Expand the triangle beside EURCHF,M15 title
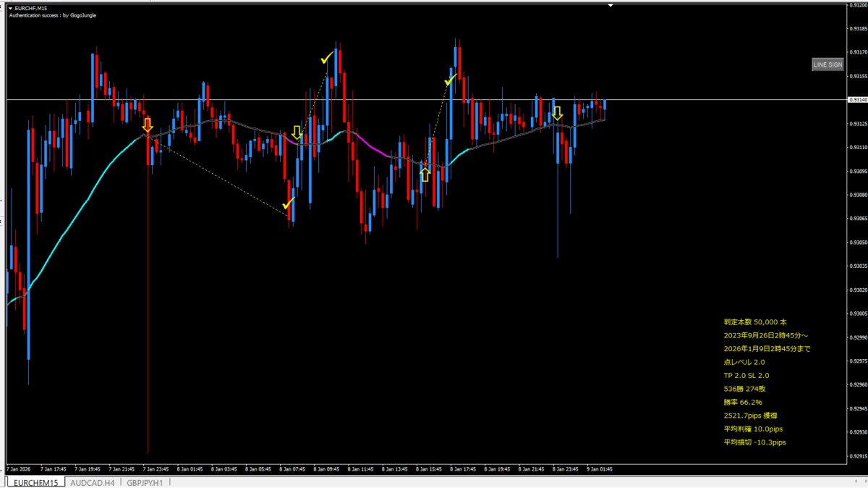The height and width of the screenshot is (488, 868). (11, 7)
